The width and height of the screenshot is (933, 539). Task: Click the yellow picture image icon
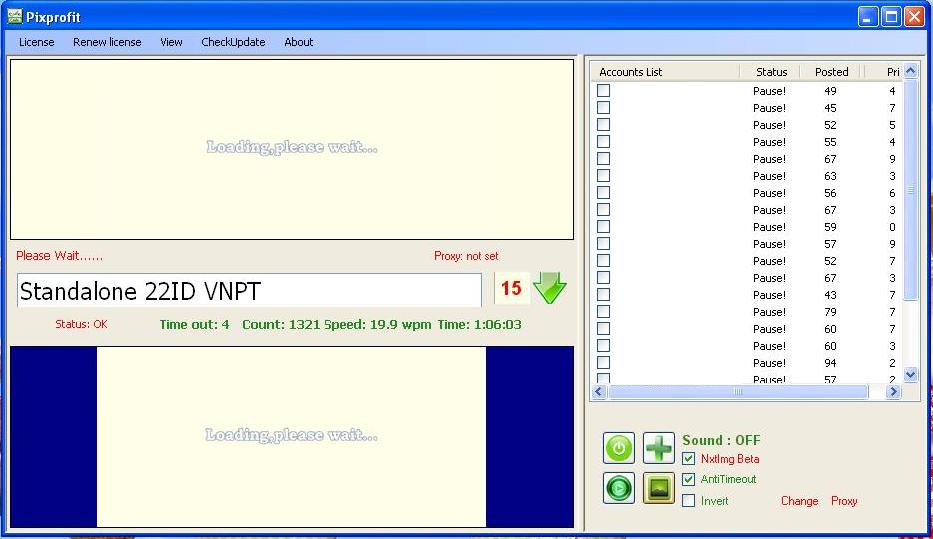coord(659,488)
